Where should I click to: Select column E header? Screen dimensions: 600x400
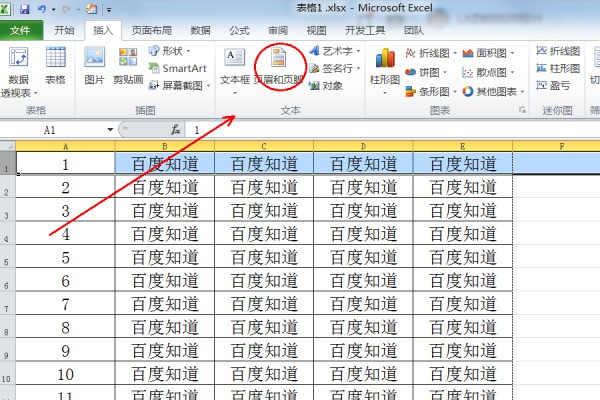(463, 146)
